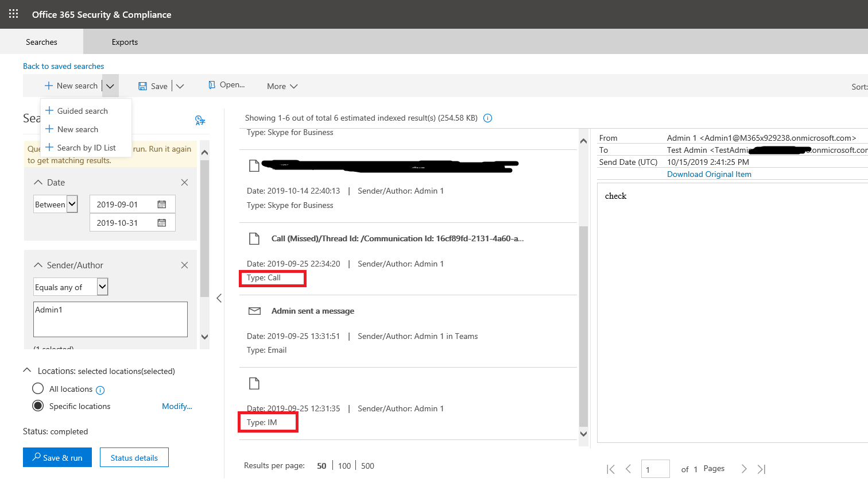This screenshot has height=490, width=868.
Task: Open the Download Original Item link
Action: pos(709,174)
